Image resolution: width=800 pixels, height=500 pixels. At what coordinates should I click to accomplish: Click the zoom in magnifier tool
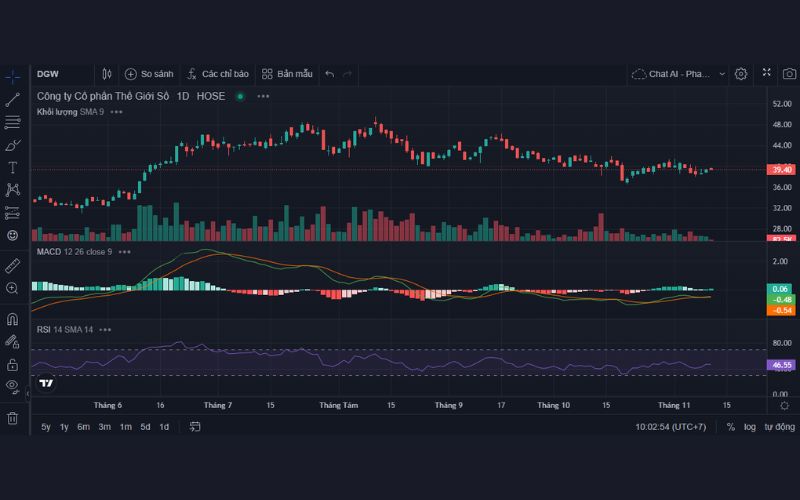click(13, 288)
